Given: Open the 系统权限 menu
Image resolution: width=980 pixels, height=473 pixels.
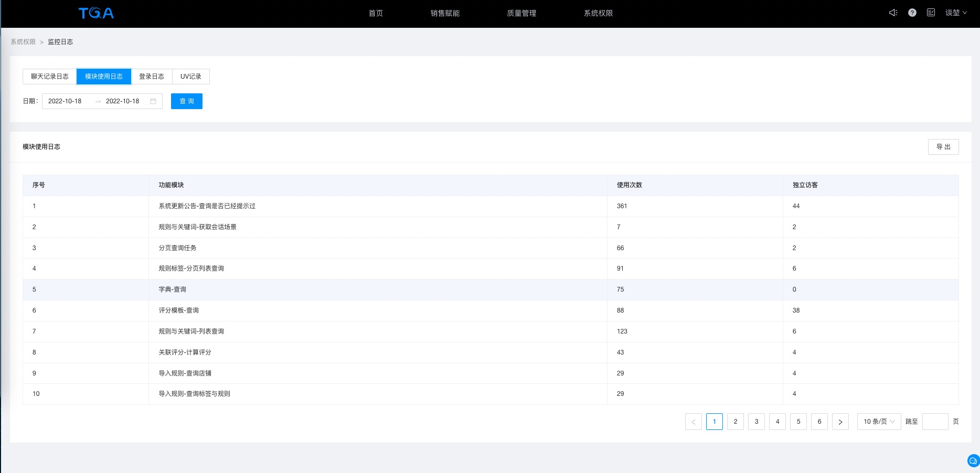Looking at the screenshot, I should point(598,13).
